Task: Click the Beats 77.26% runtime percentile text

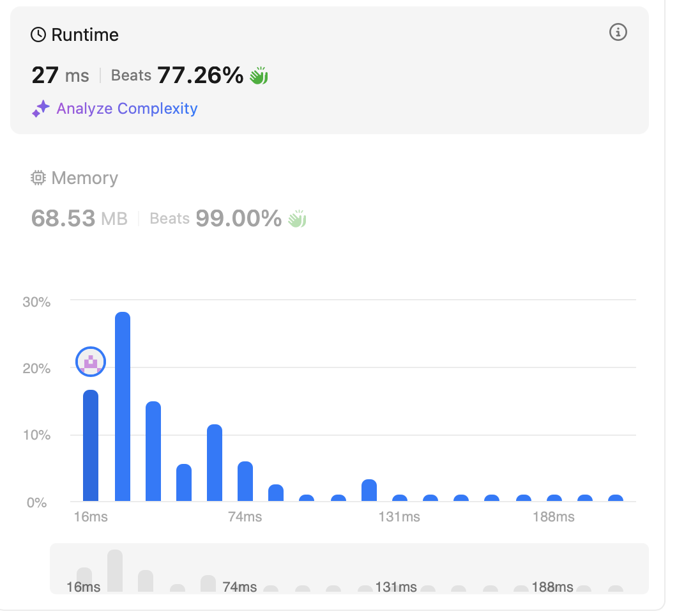Action: (177, 76)
